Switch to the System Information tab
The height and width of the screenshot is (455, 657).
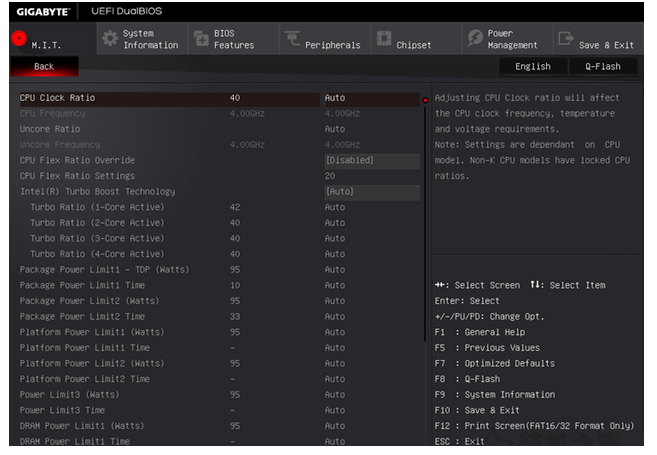click(x=142, y=39)
